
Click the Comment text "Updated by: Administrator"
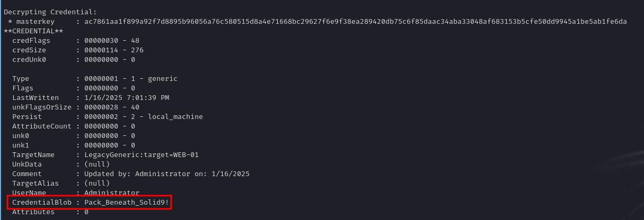[133, 174]
